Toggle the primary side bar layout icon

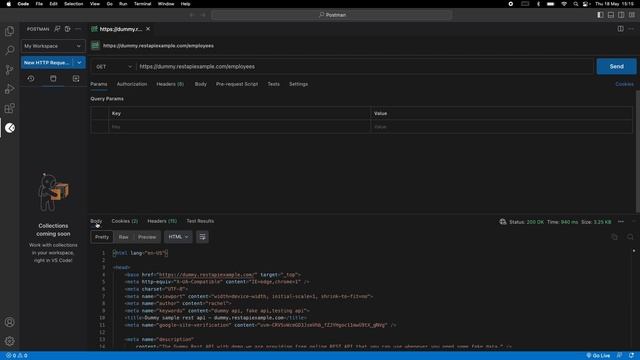[x=600, y=15]
